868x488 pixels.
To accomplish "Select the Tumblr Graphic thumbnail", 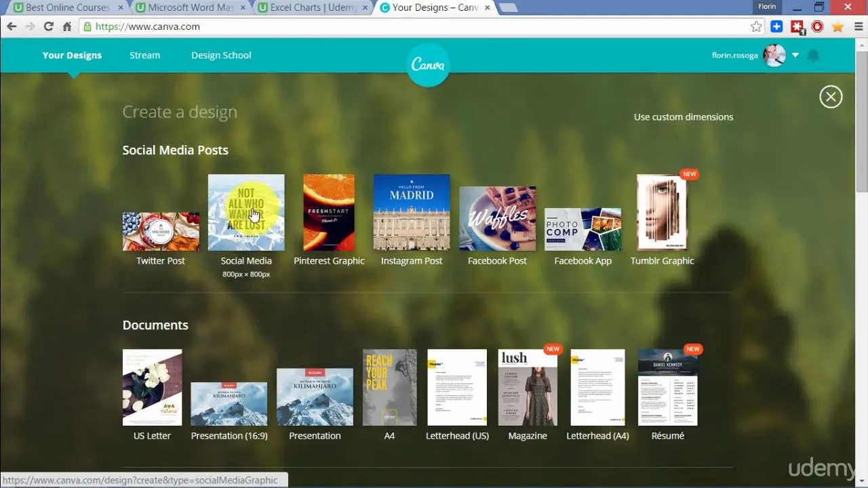I will coord(663,213).
